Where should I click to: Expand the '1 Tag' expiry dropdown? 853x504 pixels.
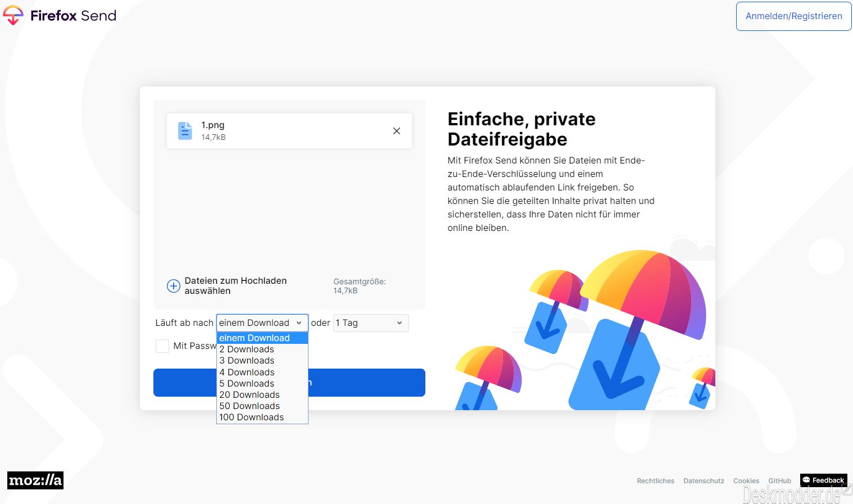click(x=371, y=323)
